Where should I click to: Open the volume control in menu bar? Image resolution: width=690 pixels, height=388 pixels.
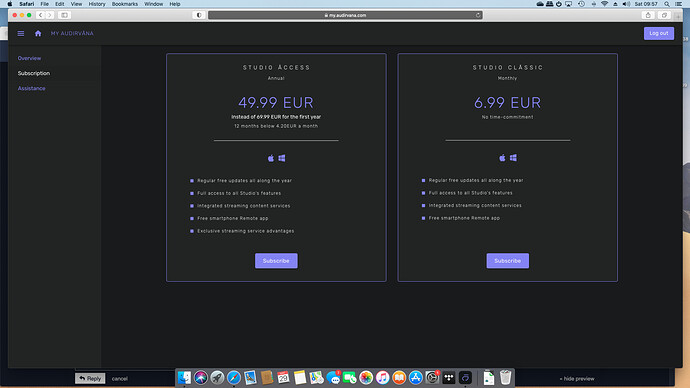point(626,4)
